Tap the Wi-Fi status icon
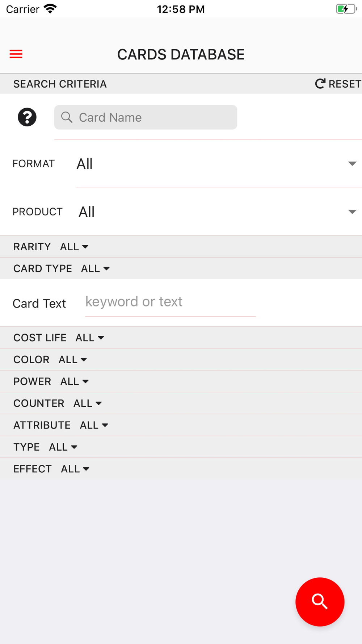This screenshot has width=362, height=644. [x=50, y=9]
